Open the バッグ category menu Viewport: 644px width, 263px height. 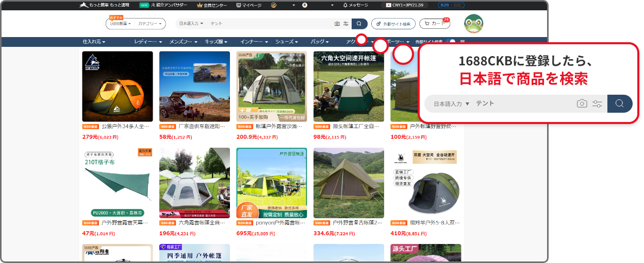coord(320,42)
